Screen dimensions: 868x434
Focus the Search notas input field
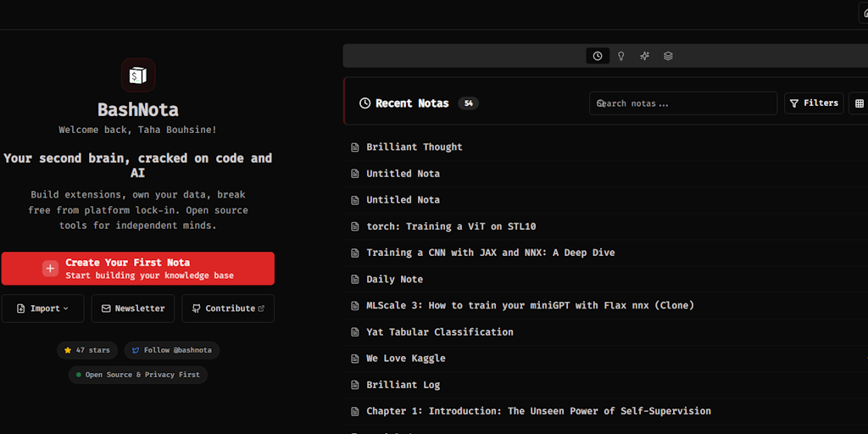683,103
